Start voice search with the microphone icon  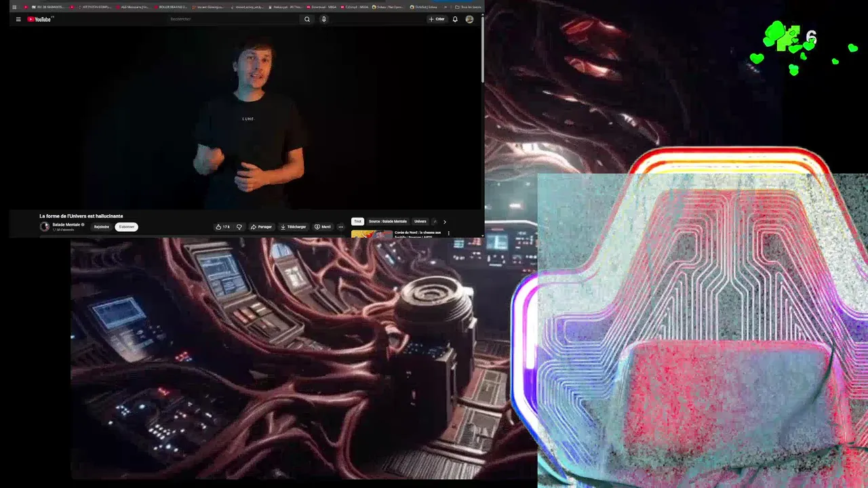tap(323, 19)
